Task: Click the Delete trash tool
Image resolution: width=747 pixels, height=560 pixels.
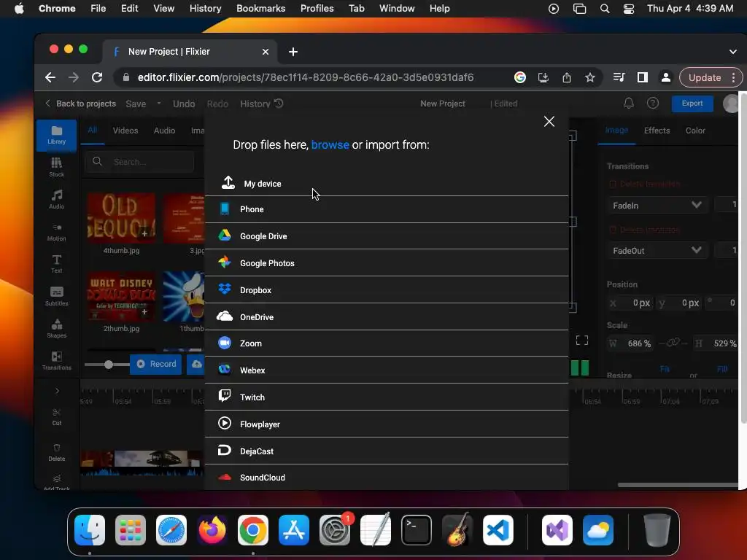Action: pos(56,452)
